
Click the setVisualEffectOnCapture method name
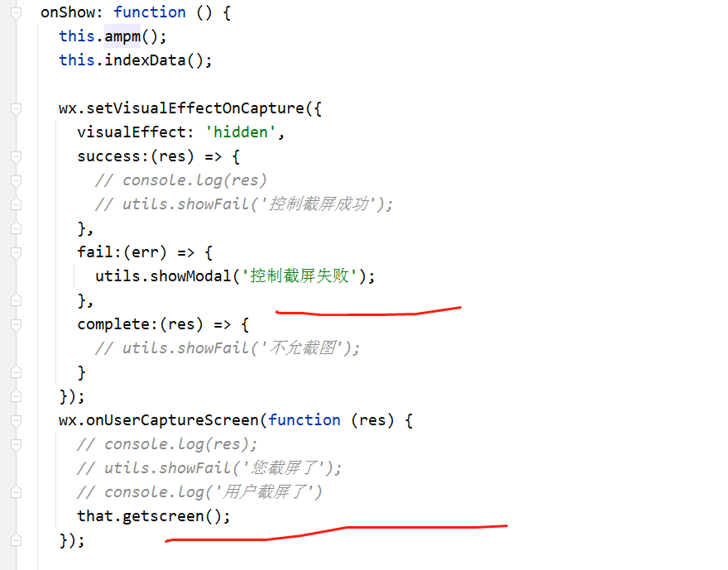(x=195, y=108)
